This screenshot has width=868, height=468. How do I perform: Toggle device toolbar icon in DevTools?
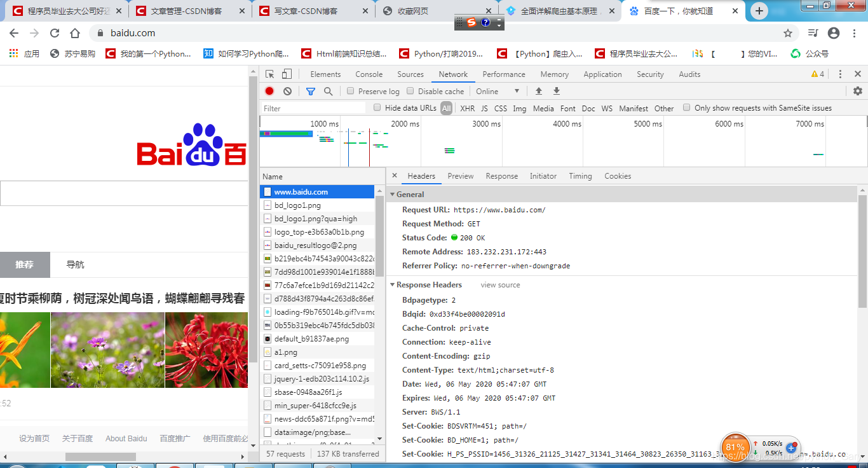pyautogui.click(x=287, y=74)
